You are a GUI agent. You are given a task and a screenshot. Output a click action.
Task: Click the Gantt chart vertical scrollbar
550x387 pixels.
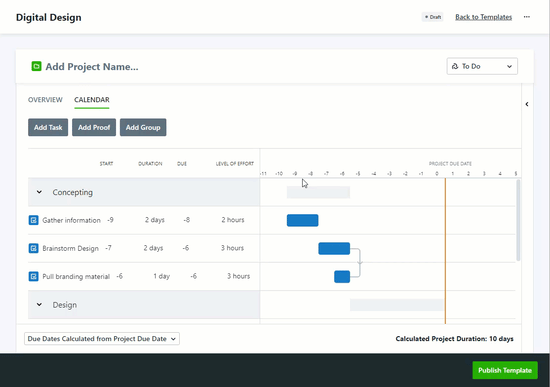click(x=518, y=220)
